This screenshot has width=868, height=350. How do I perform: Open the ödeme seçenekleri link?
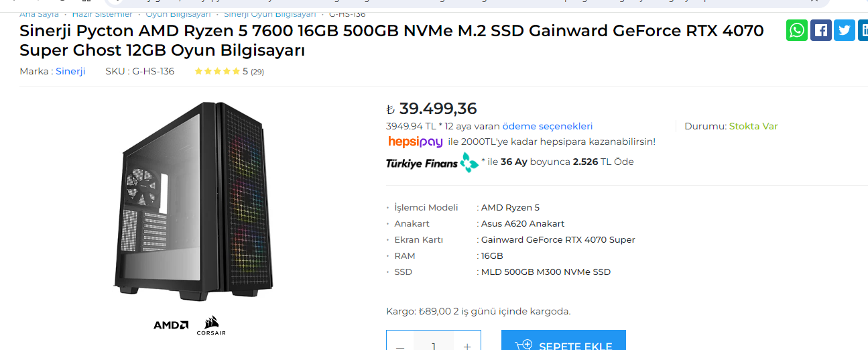(548, 126)
